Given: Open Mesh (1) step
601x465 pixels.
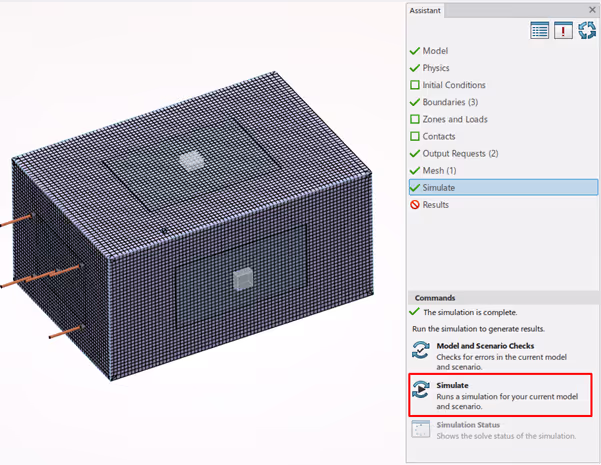Looking at the screenshot, I should [439, 171].
